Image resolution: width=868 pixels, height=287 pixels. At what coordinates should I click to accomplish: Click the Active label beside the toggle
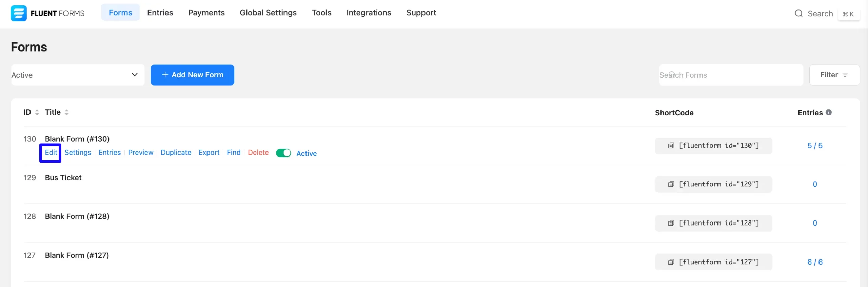307,153
